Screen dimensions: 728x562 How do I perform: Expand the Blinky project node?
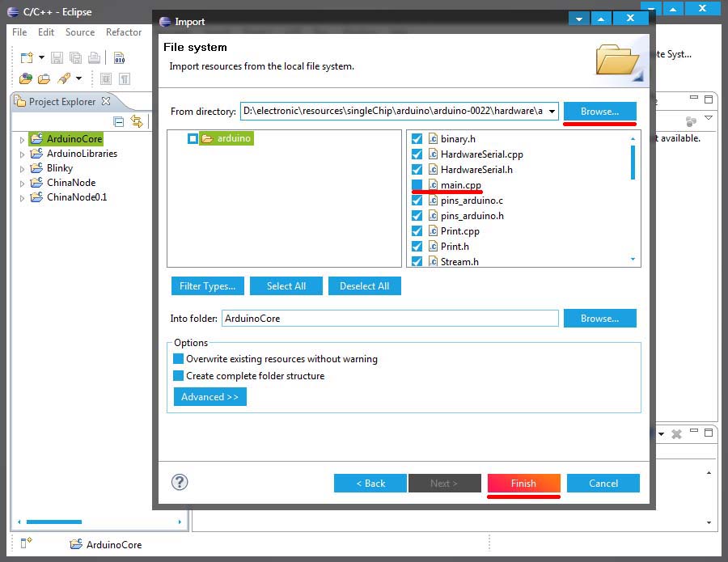point(22,168)
